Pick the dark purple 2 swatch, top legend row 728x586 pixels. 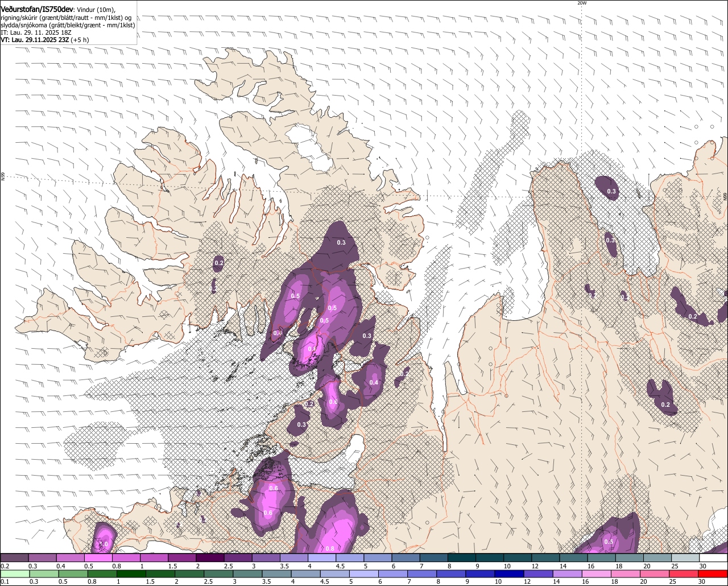210,558
